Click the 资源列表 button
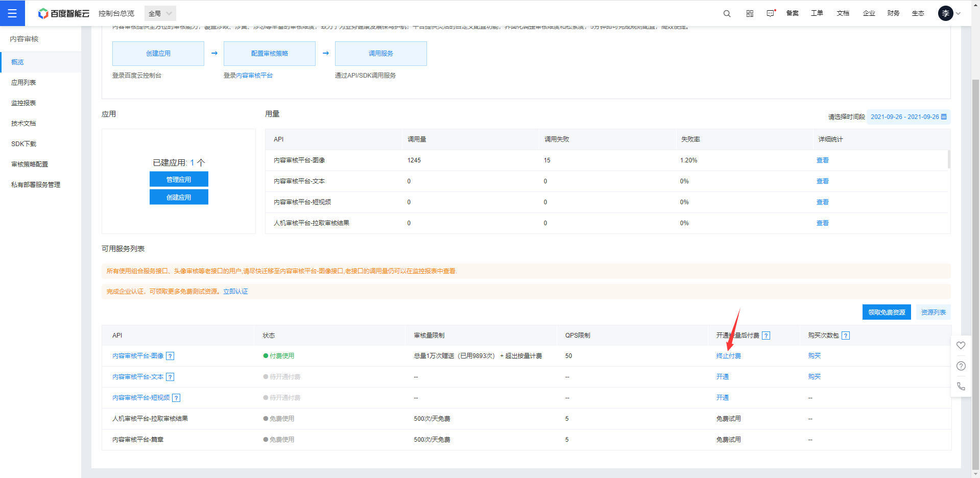The image size is (980, 478). (934, 312)
